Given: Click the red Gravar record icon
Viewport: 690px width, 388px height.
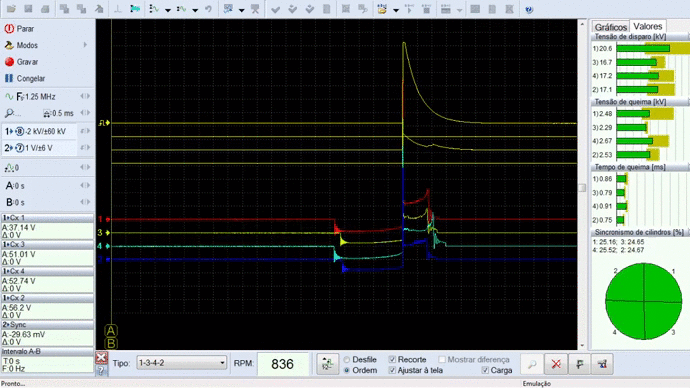Looking at the screenshot, I should pyautogui.click(x=9, y=62).
